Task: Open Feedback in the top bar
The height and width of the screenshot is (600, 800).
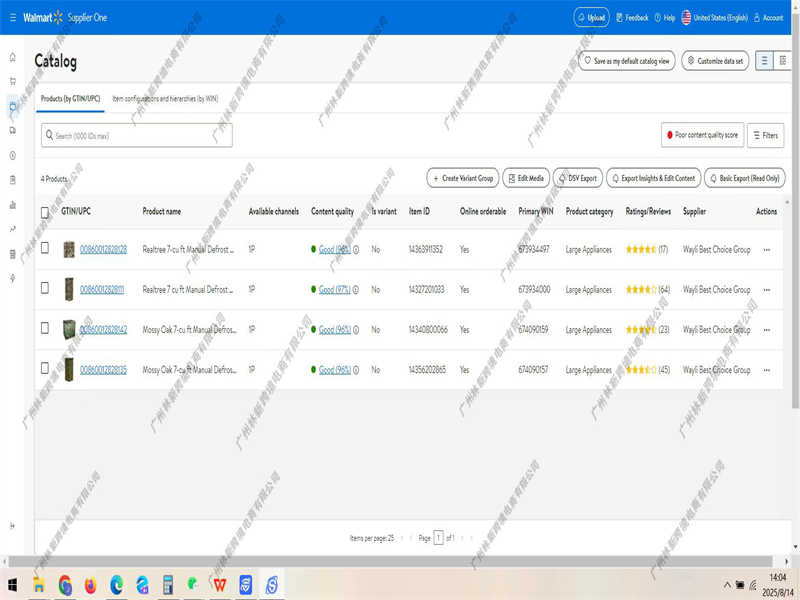Action: point(632,18)
